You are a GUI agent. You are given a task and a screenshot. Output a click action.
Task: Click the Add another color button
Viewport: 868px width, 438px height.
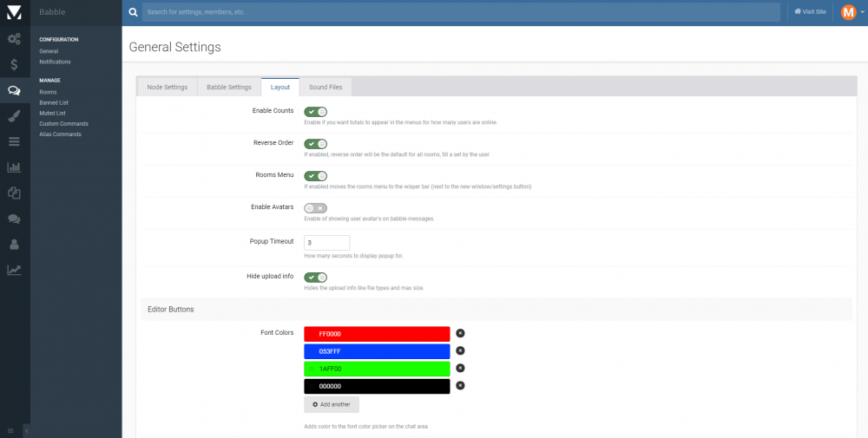pyautogui.click(x=332, y=405)
